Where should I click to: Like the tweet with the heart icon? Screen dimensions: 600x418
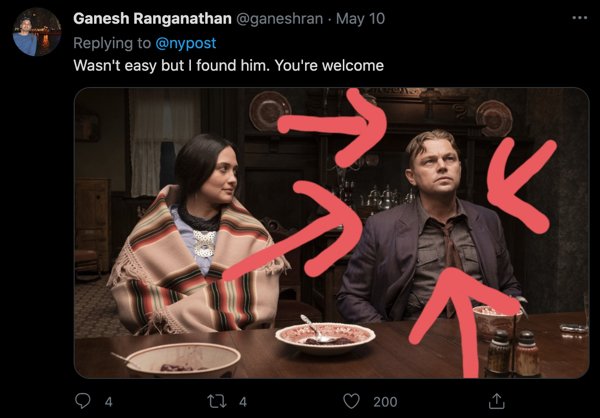[351, 401]
